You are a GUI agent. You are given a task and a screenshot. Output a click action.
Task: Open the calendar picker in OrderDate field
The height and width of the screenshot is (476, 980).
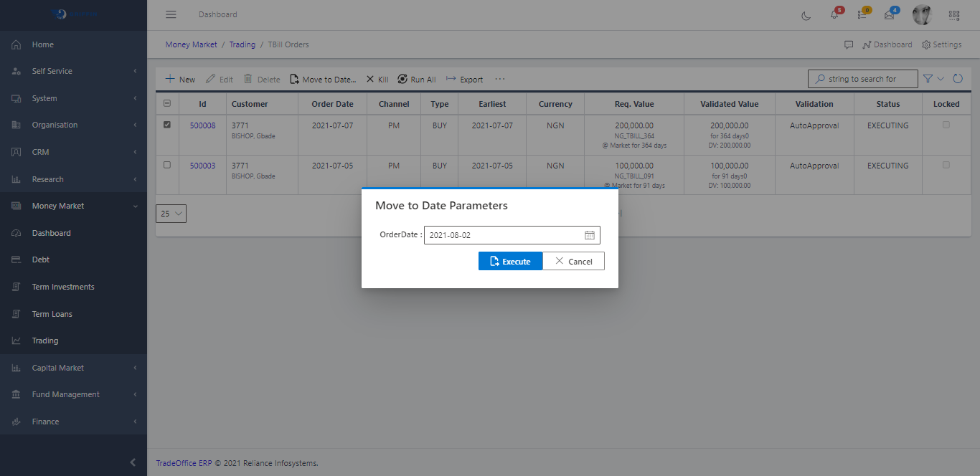[x=590, y=235]
